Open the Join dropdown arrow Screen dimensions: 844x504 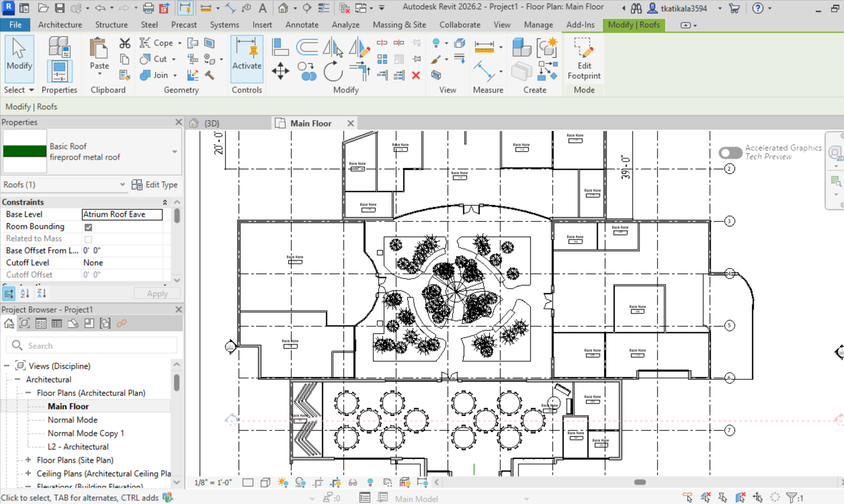(x=175, y=75)
